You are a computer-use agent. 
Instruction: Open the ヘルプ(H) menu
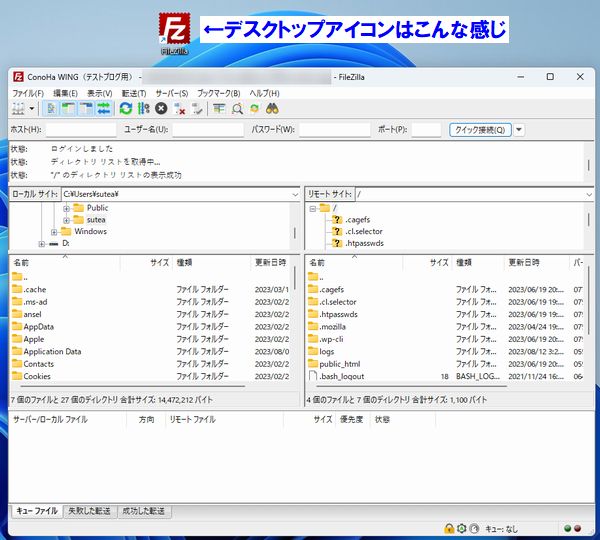point(264,93)
